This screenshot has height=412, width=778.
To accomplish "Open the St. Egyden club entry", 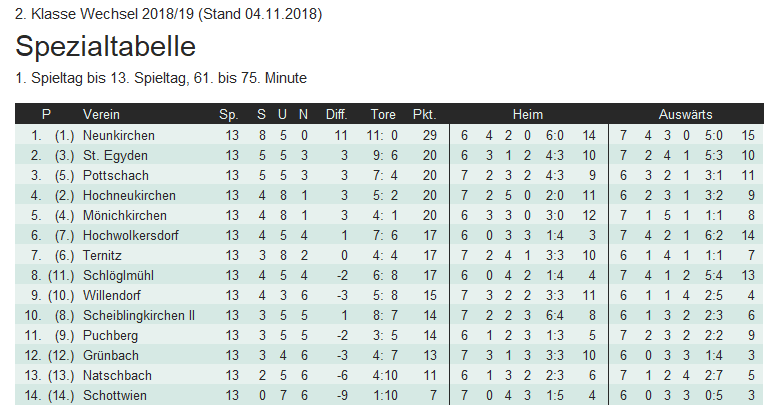I will (x=106, y=155).
